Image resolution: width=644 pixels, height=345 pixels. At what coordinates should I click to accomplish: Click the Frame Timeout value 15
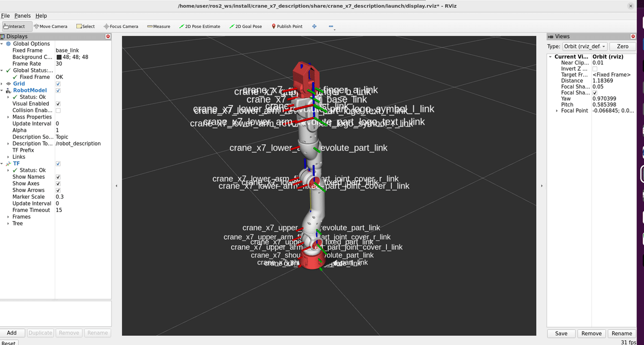tap(59, 210)
